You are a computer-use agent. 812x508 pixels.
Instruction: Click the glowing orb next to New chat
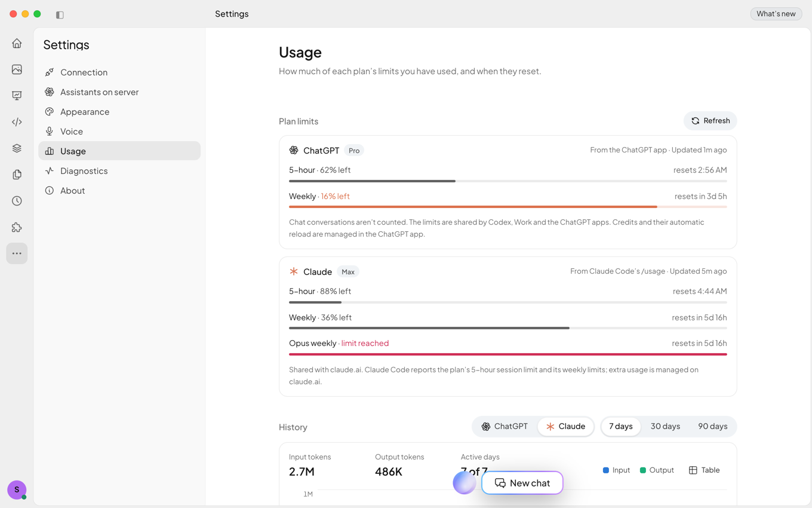(464, 482)
